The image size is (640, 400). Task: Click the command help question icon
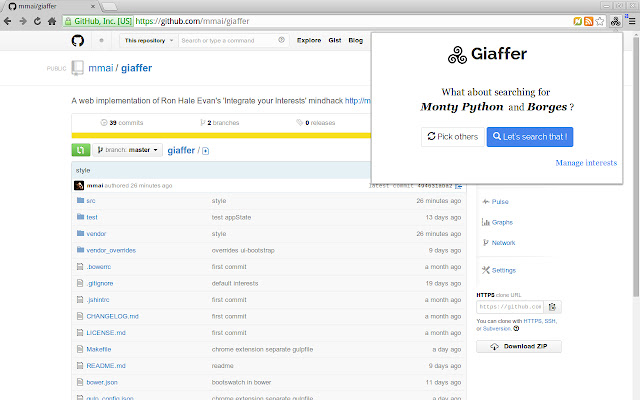[x=281, y=40]
